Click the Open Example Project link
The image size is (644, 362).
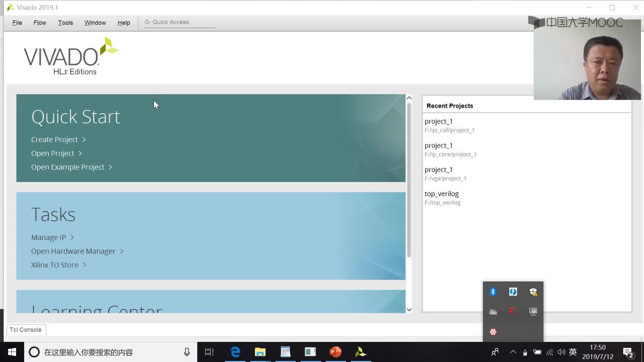pyautogui.click(x=67, y=167)
